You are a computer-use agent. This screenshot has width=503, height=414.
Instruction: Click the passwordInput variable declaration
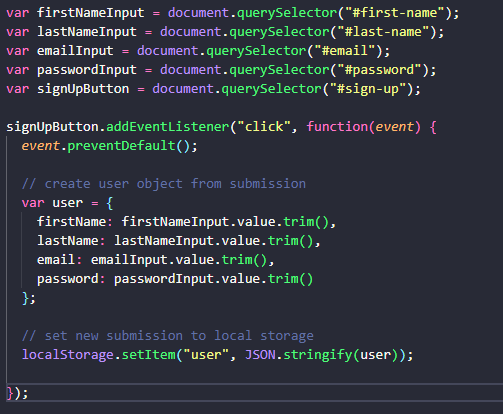tap(87, 70)
